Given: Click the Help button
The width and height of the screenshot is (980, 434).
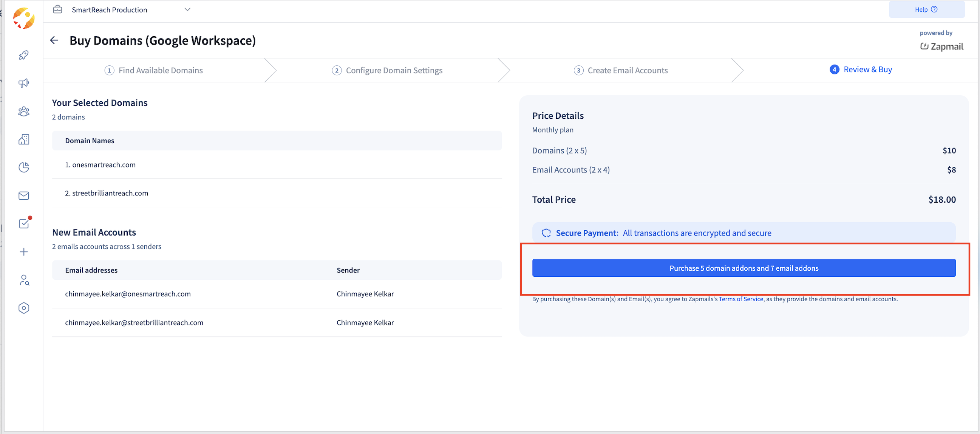Looking at the screenshot, I should pos(926,9).
